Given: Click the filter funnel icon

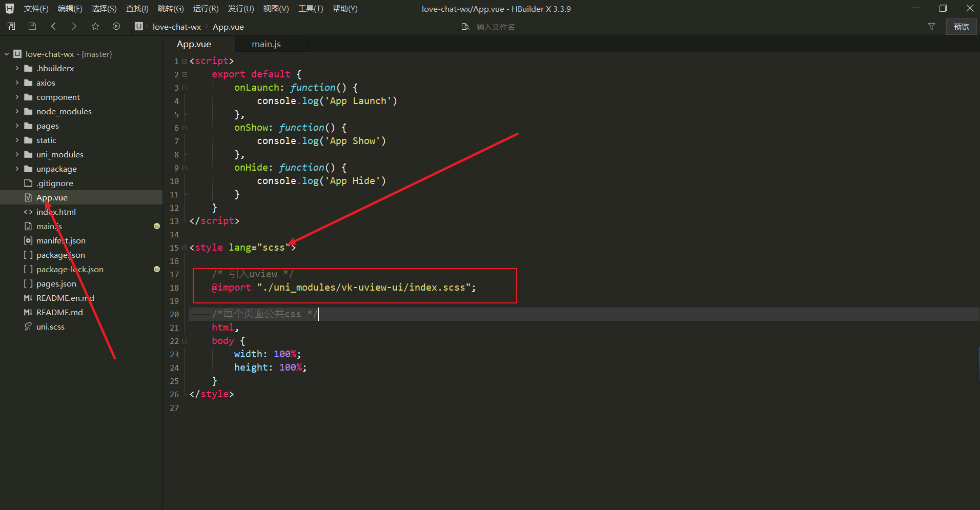Looking at the screenshot, I should click(932, 27).
